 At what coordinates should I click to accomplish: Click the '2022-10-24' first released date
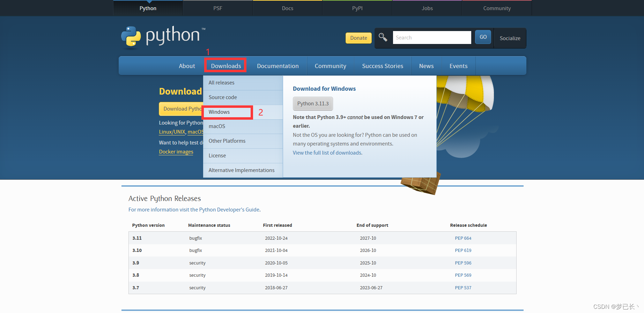[276, 238]
